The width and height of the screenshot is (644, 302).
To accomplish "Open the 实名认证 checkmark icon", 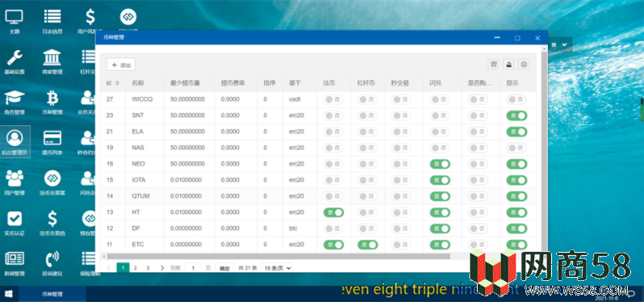I will tap(15, 223).
